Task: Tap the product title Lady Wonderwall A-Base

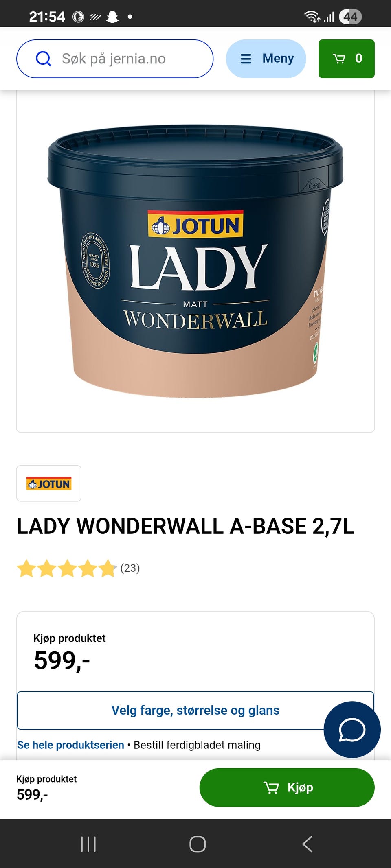Action: [x=185, y=526]
